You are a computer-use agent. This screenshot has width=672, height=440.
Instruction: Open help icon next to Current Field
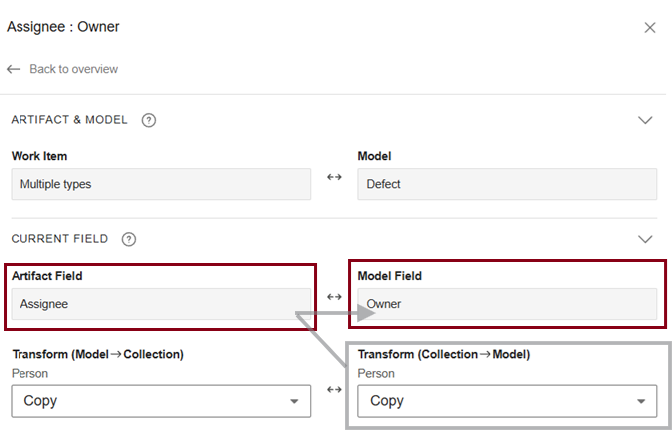point(129,239)
